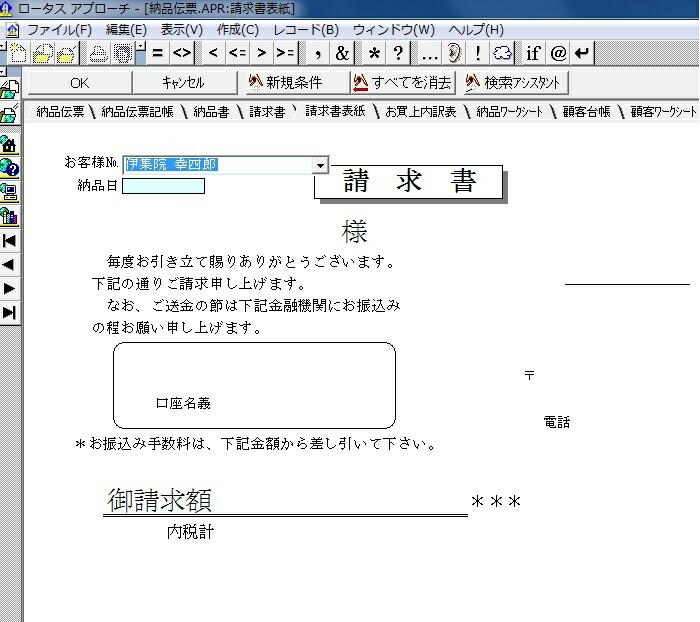Click the cloud-shaped toolbar icon
The image size is (700, 622).
[x=502, y=53]
